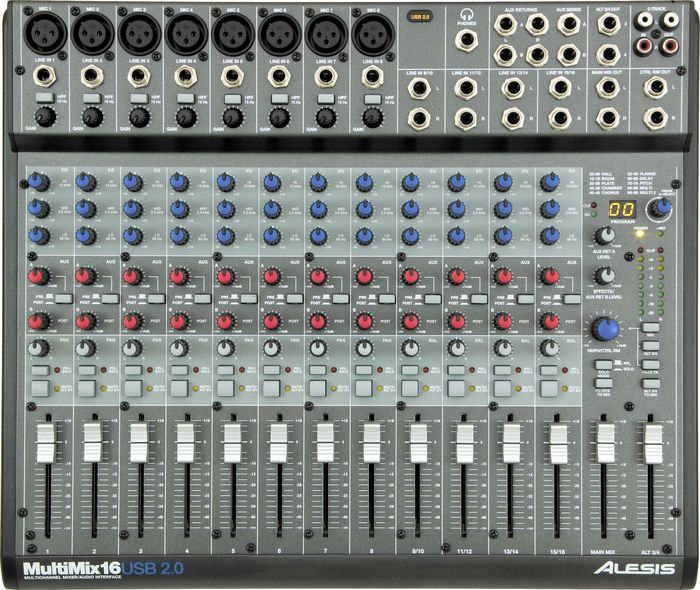Screen dimensions: 700x590
Task: Click the channel 9/10 BAL knob
Action: (410, 348)
